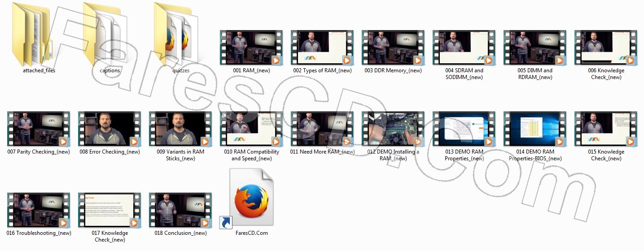
Task: Click the '009 Variants in RAM Sticks_(new)' name
Action: click(x=180, y=155)
